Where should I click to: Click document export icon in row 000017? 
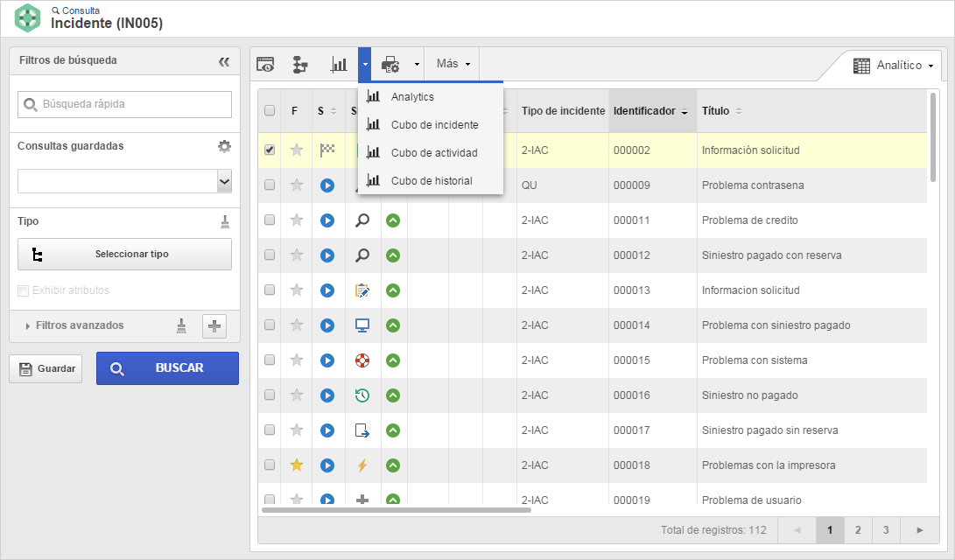tap(362, 430)
